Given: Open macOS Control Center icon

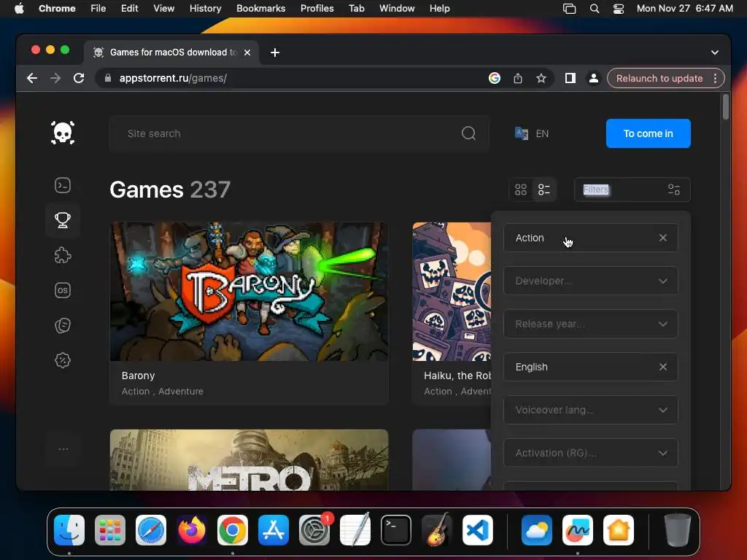Looking at the screenshot, I should [619, 9].
